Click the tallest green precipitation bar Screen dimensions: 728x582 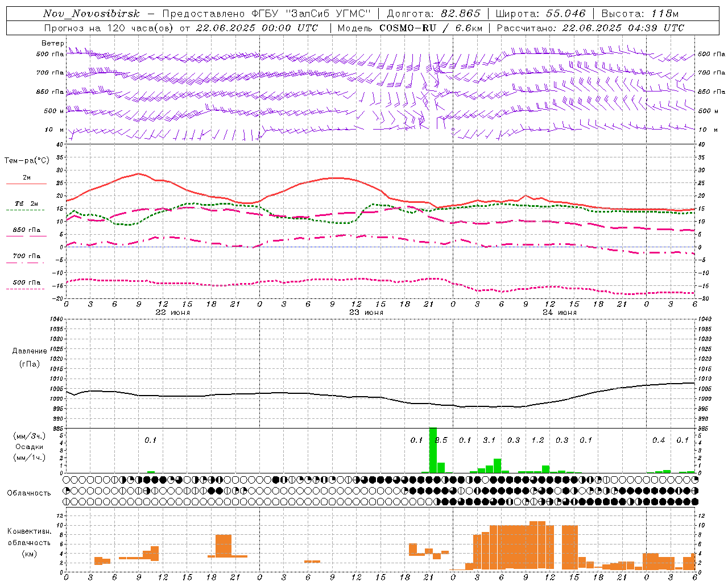coord(433,450)
